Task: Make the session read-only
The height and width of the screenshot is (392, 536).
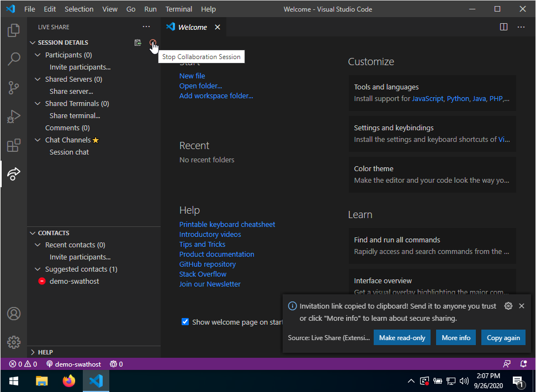Action: click(402, 337)
